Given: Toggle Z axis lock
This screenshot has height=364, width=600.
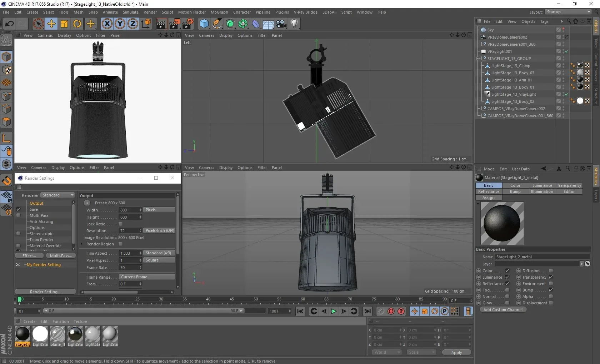Looking at the screenshot, I should (133, 24).
